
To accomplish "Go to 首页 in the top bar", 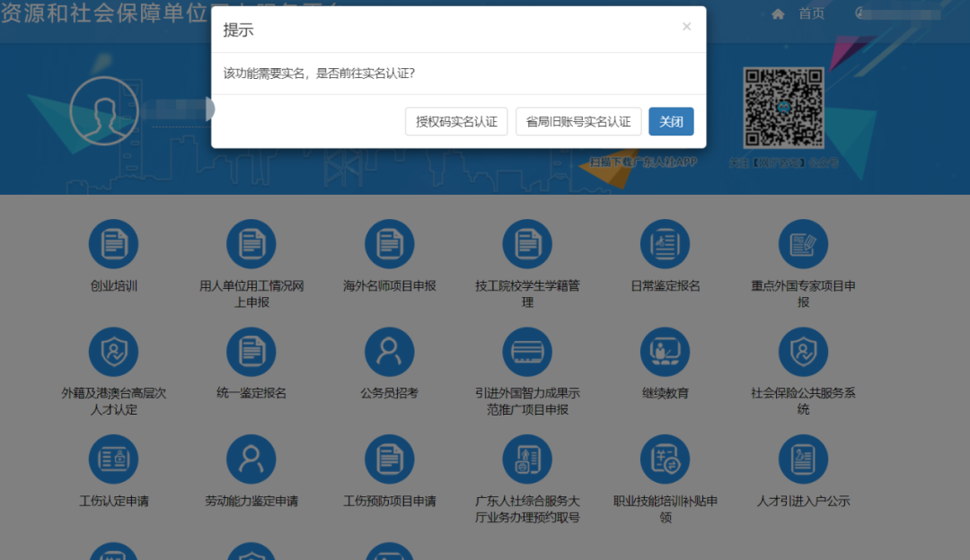I will click(x=811, y=13).
